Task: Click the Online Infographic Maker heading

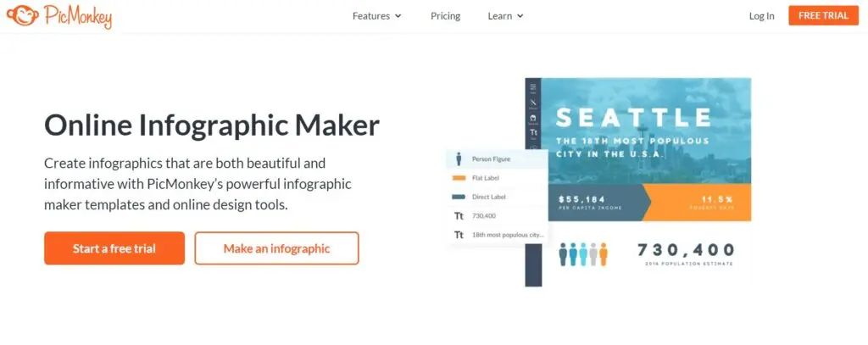Action: click(212, 125)
